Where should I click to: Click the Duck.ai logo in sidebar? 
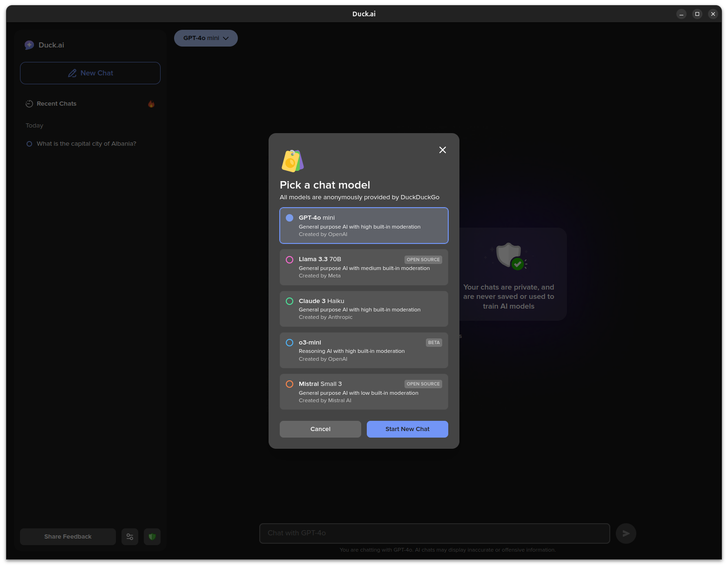tap(29, 45)
